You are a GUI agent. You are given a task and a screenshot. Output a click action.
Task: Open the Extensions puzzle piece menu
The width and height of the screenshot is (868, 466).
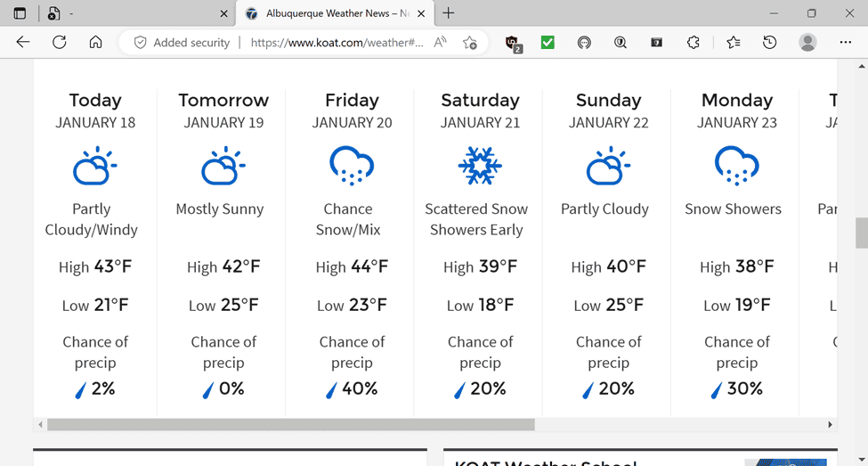[x=694, y=42]
